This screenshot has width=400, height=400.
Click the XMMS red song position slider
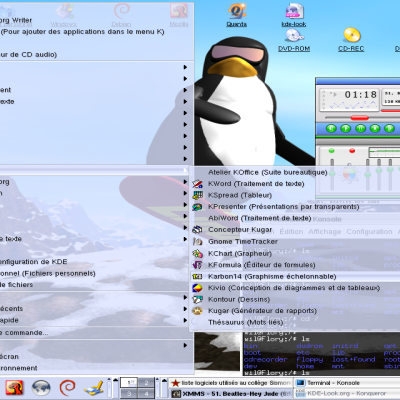(359, 117)
